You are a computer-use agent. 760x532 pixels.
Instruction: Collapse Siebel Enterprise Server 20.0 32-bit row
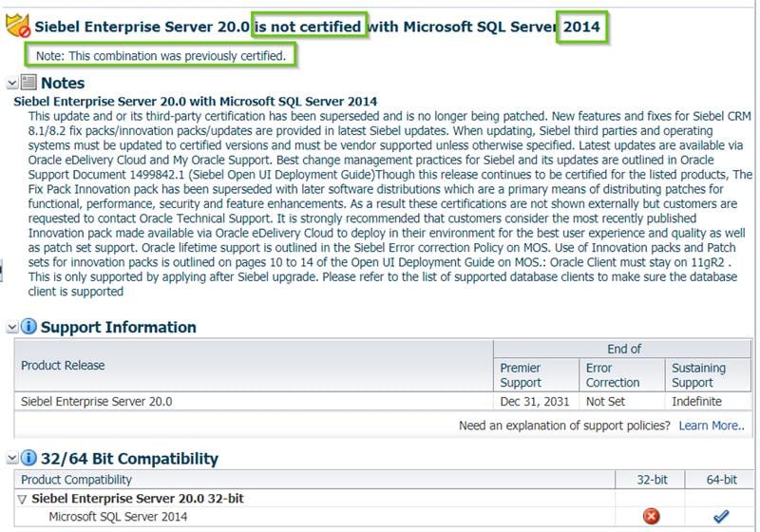point(22,499)
